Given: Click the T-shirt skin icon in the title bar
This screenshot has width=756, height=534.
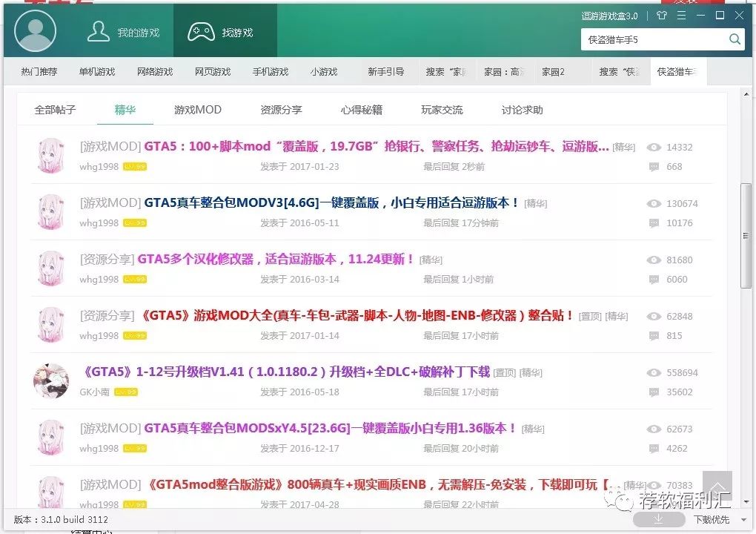Looking at the screenshot, I should tap(662, 15).
